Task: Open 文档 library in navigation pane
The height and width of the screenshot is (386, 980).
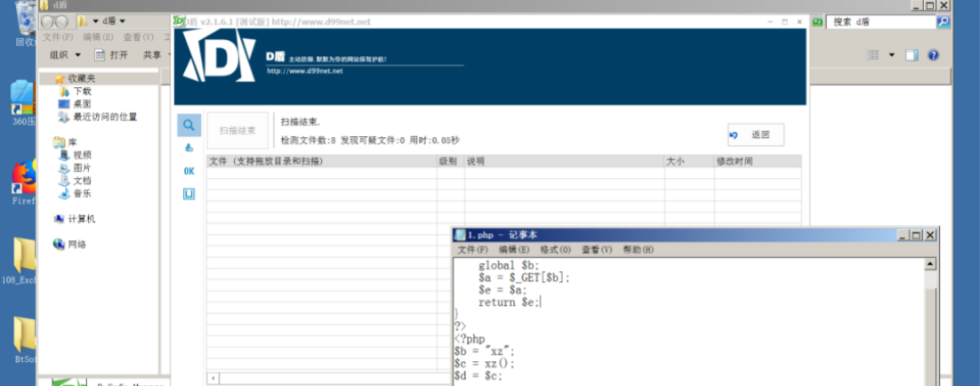Action: coord(82,181)
